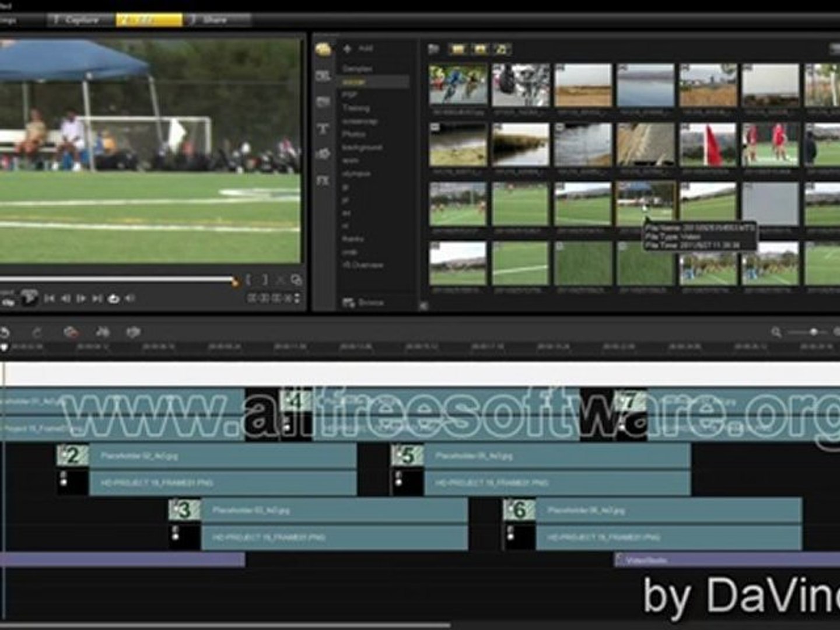The height and width of the screenshot is (630, 840).
Task: Click the import media files folder icon
Action: click(x=433, y=49)
